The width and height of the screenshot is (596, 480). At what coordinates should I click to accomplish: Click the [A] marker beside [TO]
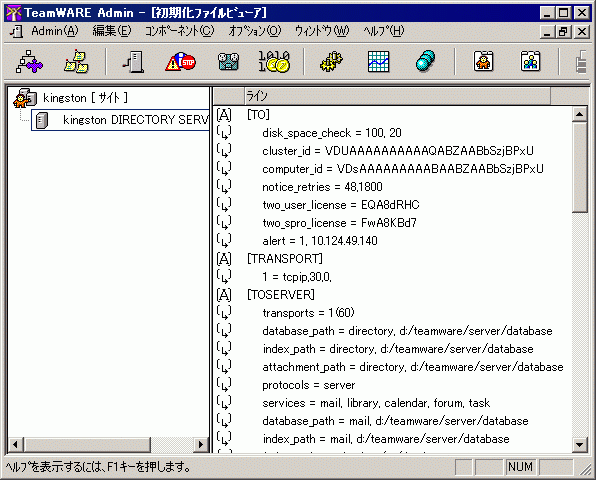click(x=224, y=114)
